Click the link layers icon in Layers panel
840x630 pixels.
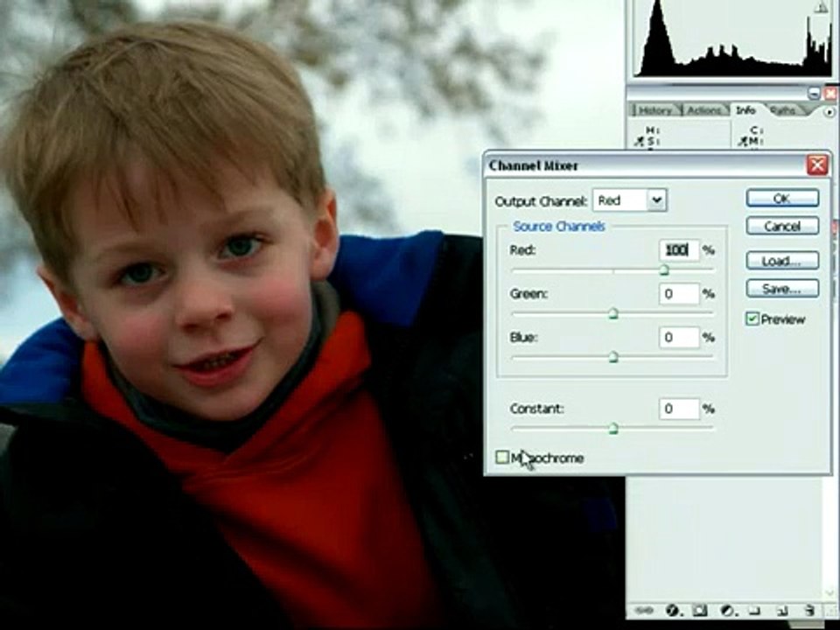click(x=645, y=610)
